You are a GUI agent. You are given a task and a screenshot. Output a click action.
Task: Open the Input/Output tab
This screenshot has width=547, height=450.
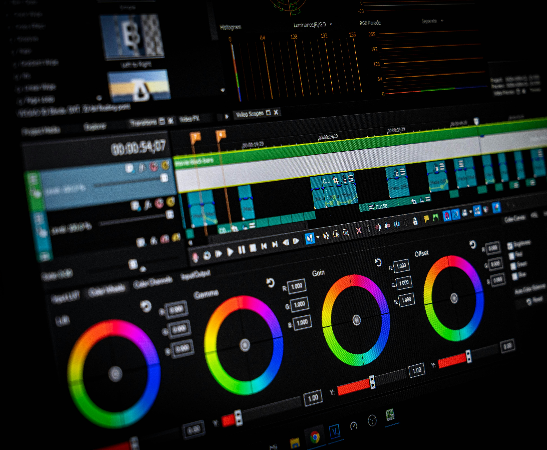click(195, 275)
